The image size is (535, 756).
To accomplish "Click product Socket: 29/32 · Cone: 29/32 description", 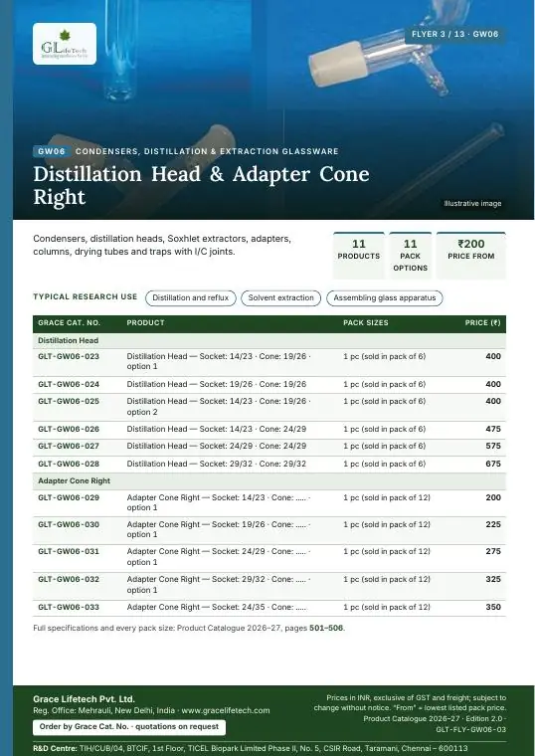I will pos(217,464).
